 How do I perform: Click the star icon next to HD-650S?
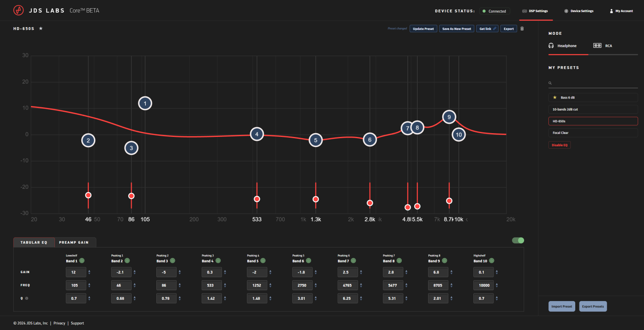pyautogui.click(x=40, y=28)
